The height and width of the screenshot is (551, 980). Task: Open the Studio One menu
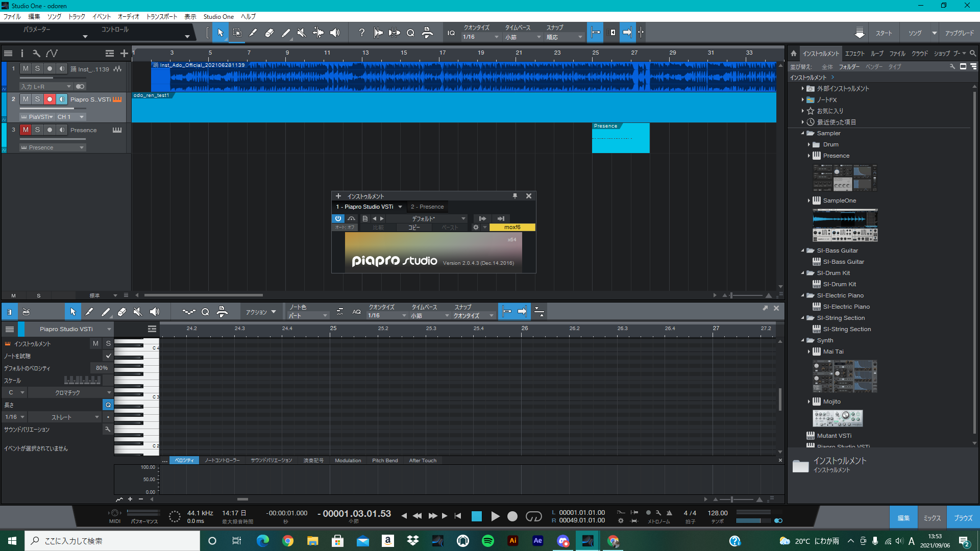click(218, 16)
